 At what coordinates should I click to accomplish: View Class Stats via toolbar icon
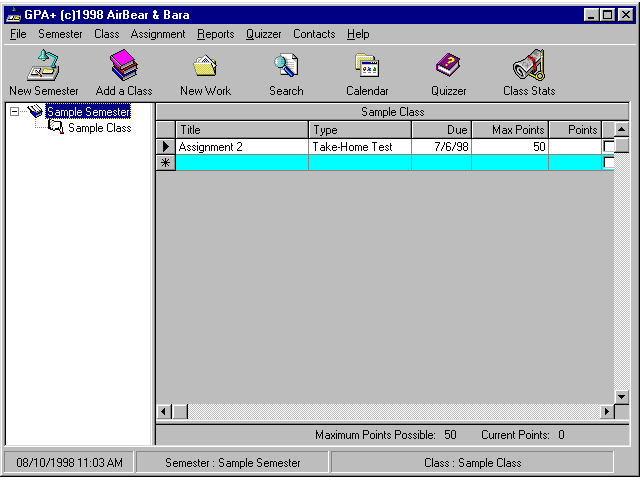529,67
